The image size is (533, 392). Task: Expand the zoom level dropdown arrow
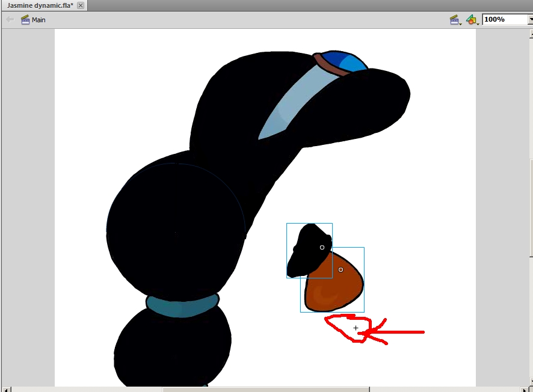530,19
